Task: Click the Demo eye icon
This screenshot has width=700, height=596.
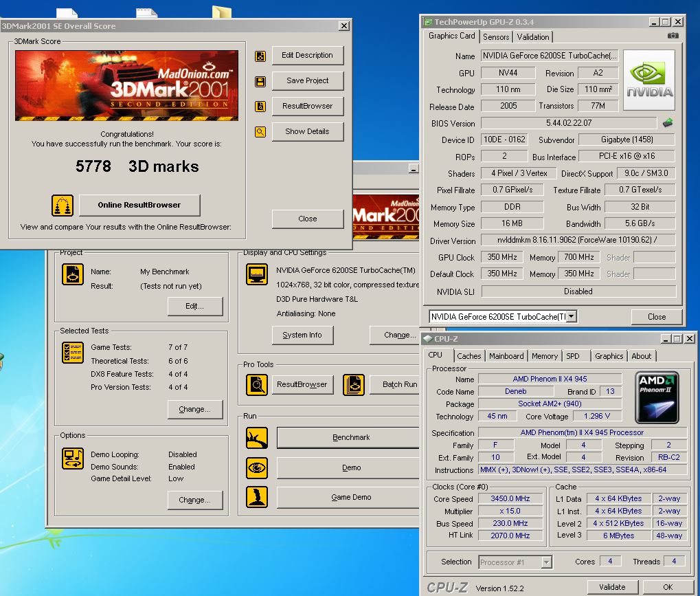Action: click(x=257, y=467)
